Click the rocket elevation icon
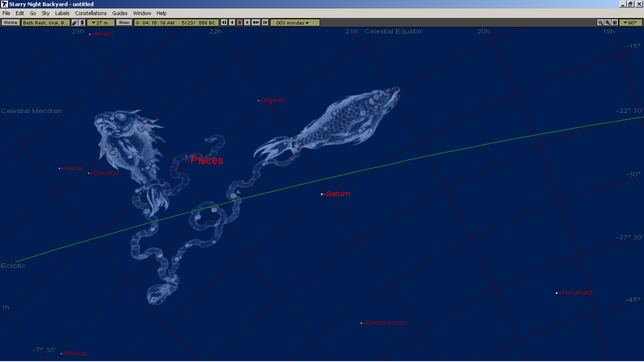Screen dimensions: 644x362 [x=82, y=23]
